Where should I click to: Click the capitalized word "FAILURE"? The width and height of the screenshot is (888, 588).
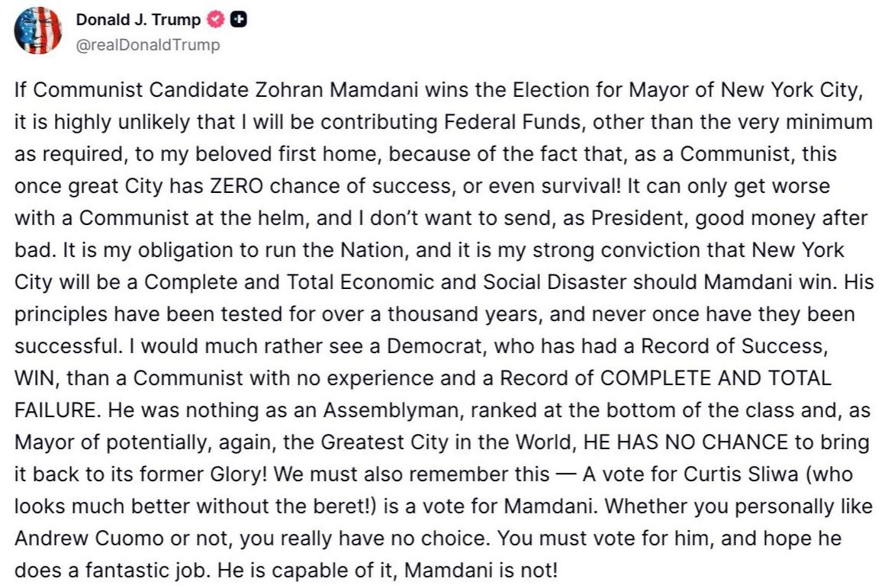(x=55, y=410)
